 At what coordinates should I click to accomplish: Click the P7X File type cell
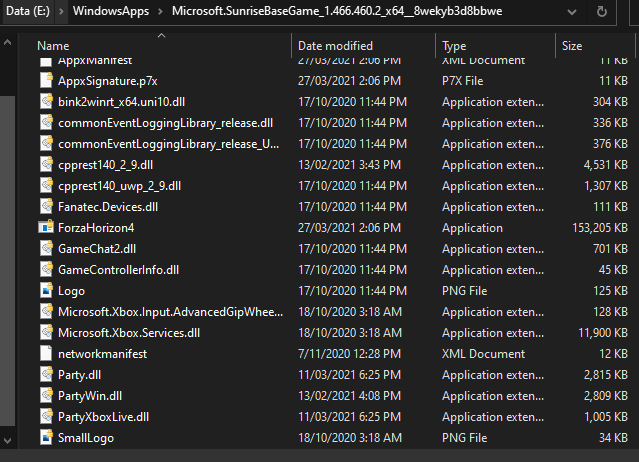coord(463,81)
